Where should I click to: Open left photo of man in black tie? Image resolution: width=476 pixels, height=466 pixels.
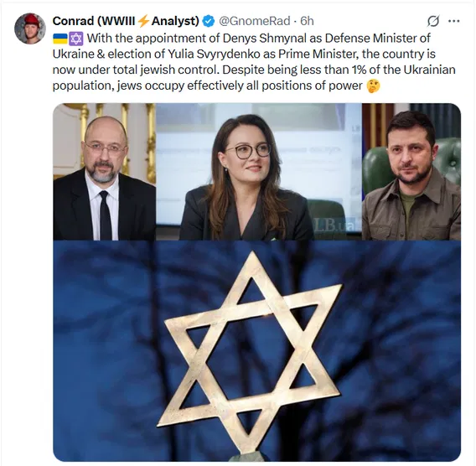105,172
